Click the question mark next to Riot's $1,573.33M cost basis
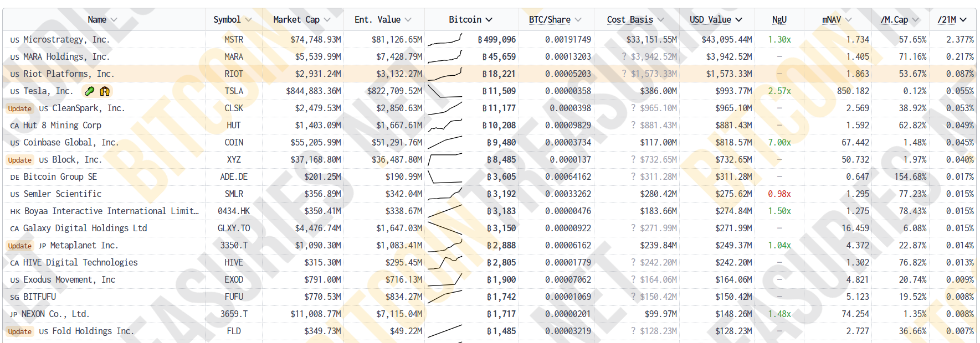Screen dimensions: 980x343 [624, 74]
